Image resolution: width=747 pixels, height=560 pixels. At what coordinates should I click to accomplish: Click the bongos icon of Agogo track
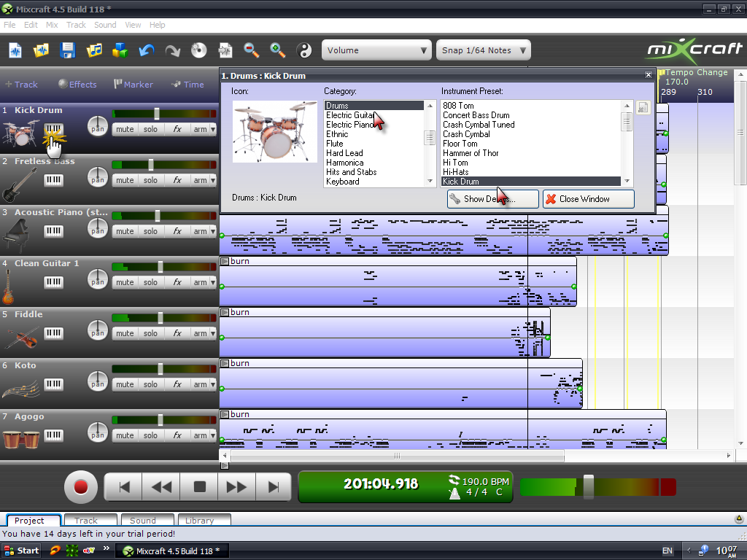pyautogui.click(x=21, y=439)
